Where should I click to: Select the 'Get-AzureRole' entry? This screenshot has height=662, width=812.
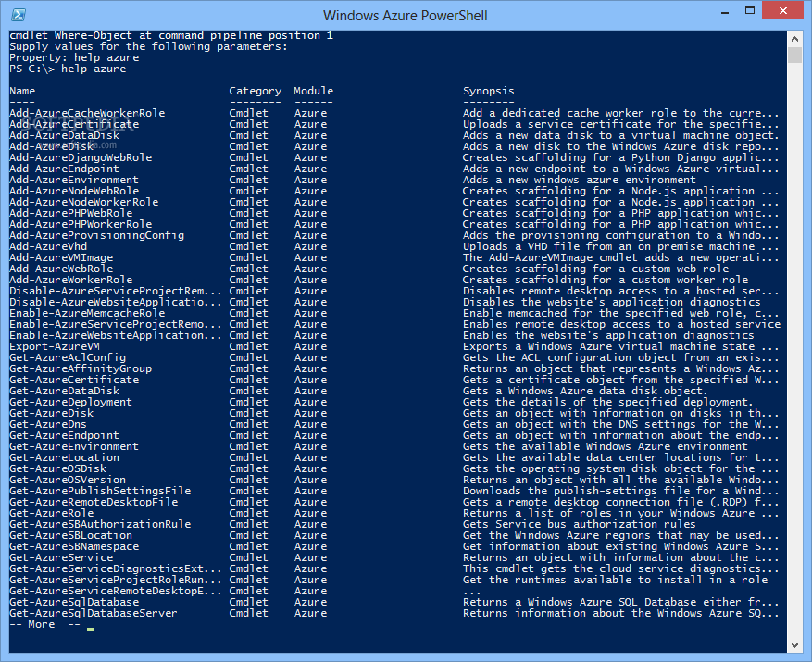click(x=51, y=514)
